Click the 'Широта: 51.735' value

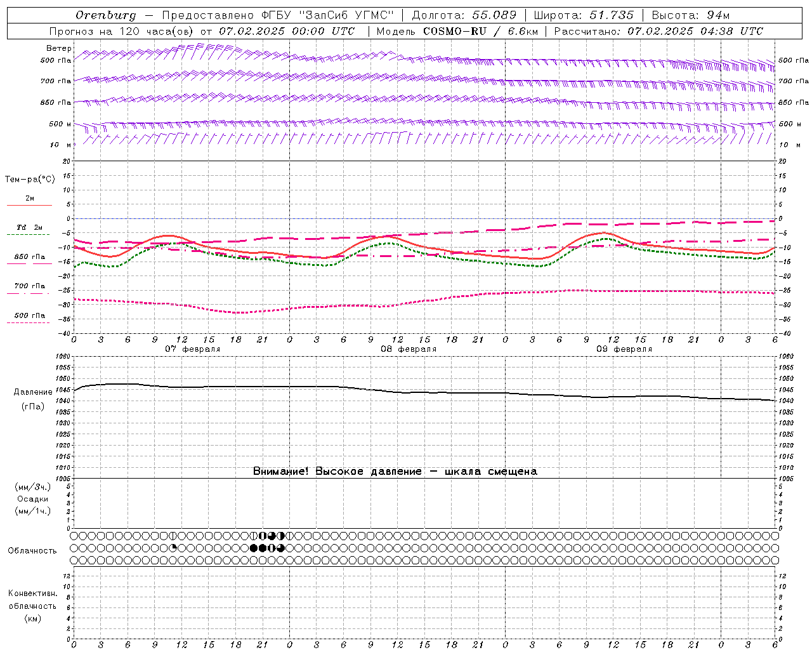point(584,15)
